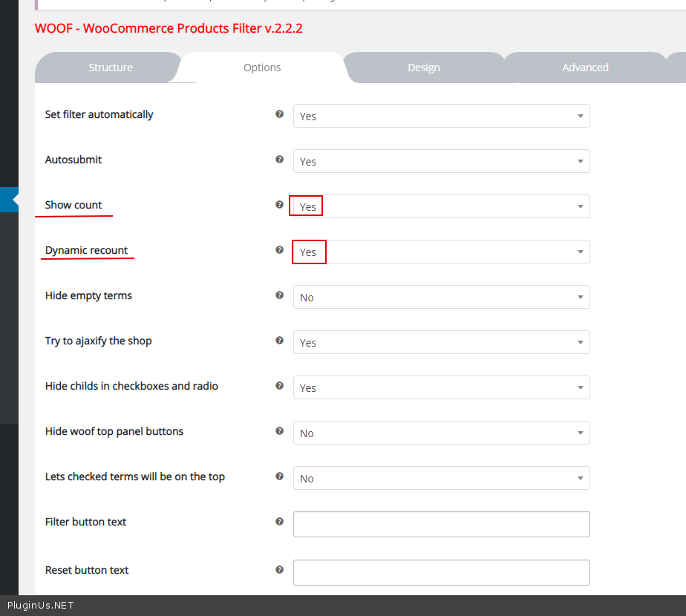Open the Try to ajaxify the shop dropdown
Image resolution: width=686 pixels, height=616 pixels.
[442, 342]
